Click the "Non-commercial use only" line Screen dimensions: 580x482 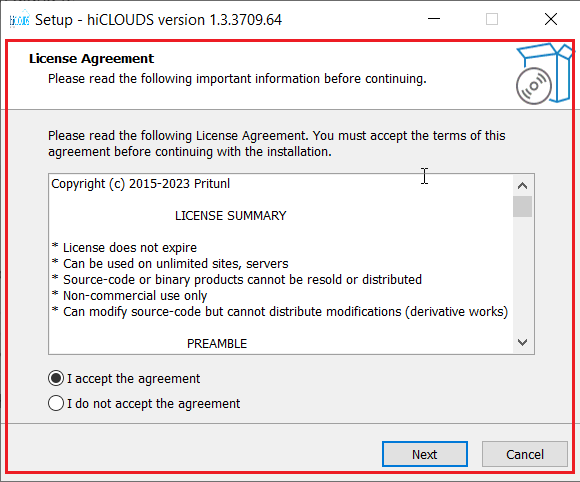[129, 296]
